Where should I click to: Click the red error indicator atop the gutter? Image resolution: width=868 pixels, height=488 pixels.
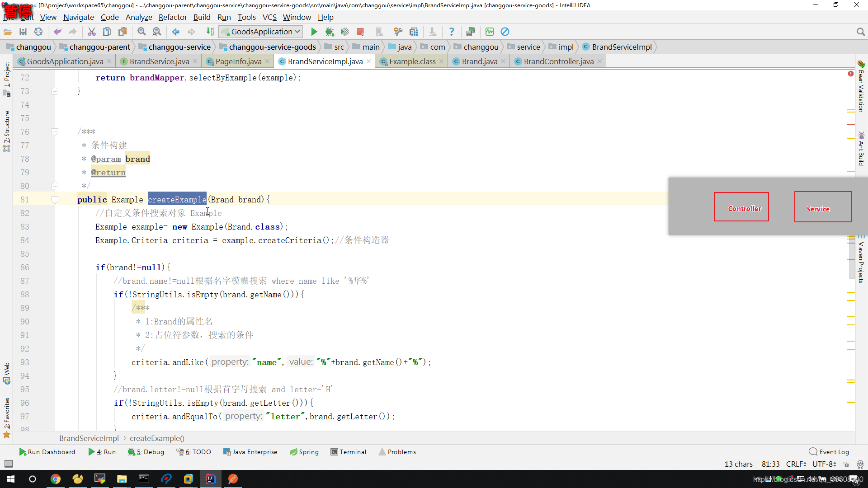coord(851,74)
